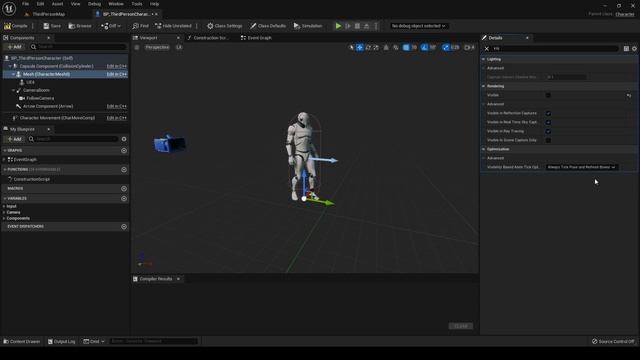Open viewport options hamburger menu

pos(137,47)
